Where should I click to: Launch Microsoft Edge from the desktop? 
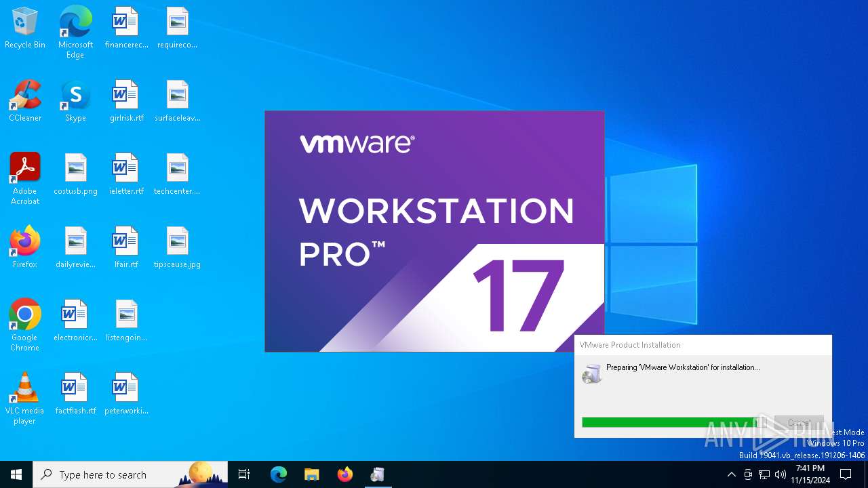(75, 33)
